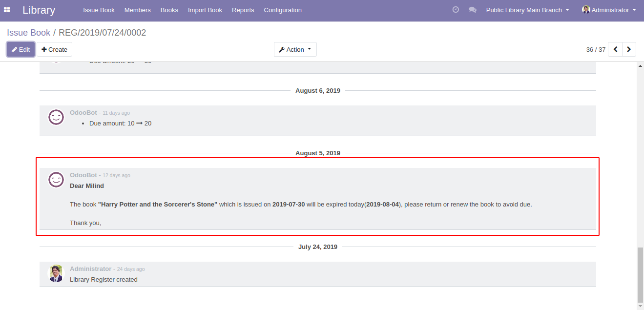The width and height of the screenshot is (644, 310).
Task: Open the apps grid menu icon
Action: [7, 10]
